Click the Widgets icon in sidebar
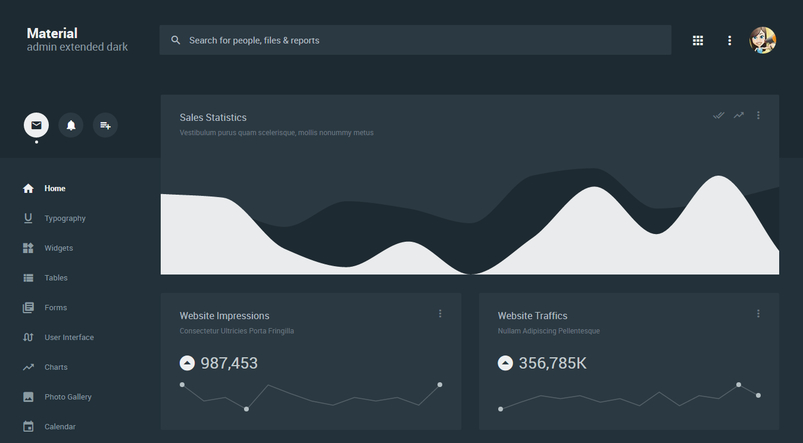This screenshot has height=443, width=803. coord(28,248)
